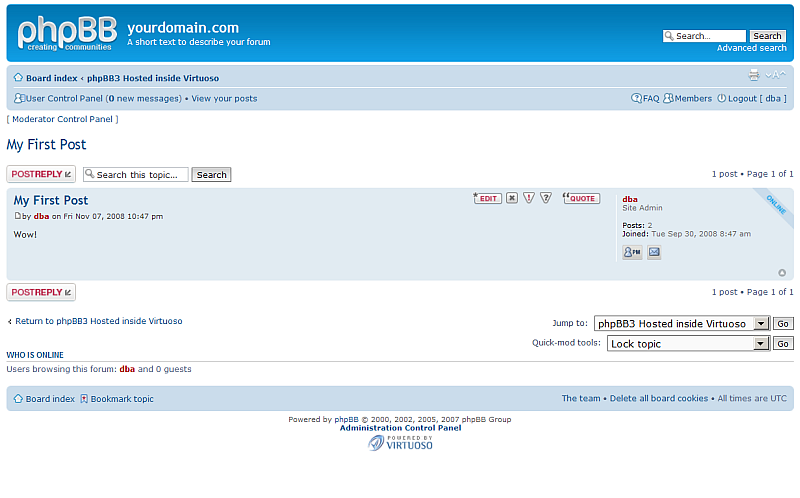
Task: Open the FAQ page
Action: tap(645, 99)
